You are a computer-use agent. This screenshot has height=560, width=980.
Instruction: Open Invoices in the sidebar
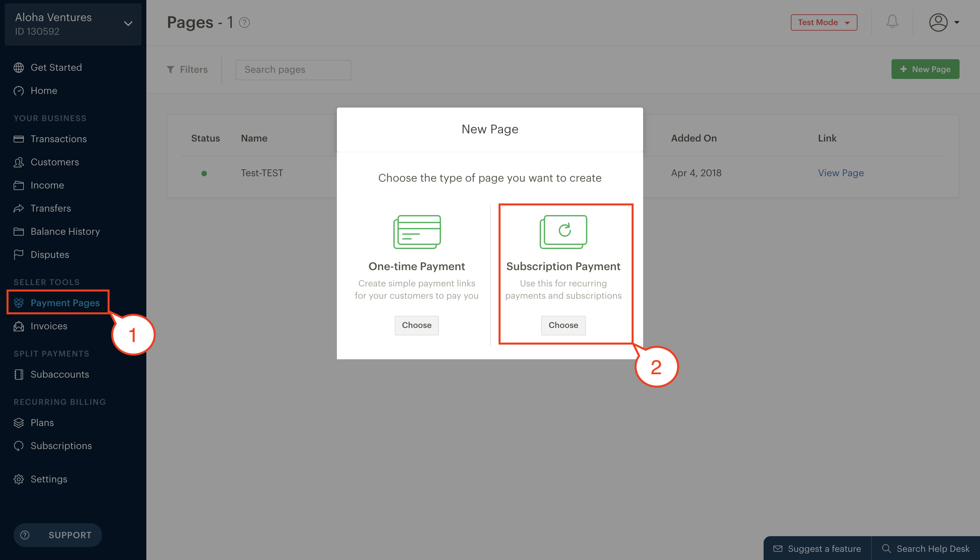coord(40,326)
